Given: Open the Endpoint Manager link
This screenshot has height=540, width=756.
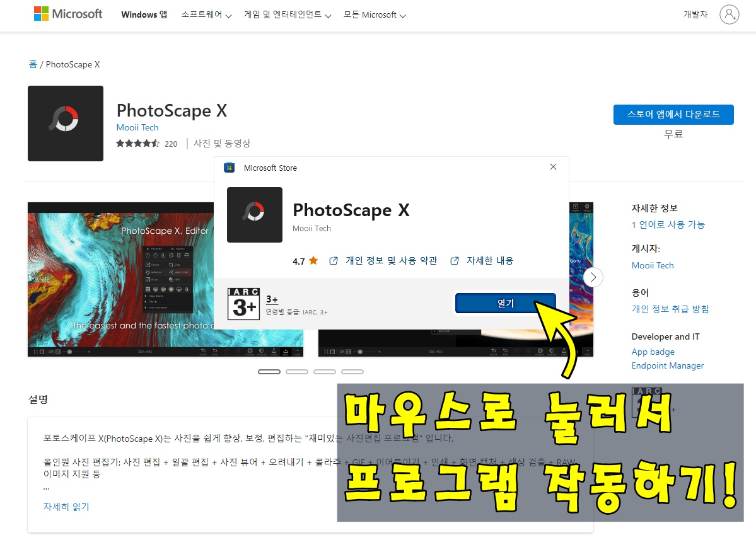Looking at the screenshot, I should 668,365.
